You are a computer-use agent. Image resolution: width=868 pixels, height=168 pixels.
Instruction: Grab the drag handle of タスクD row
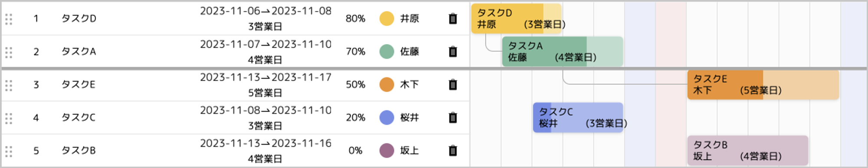coord(9,19)
